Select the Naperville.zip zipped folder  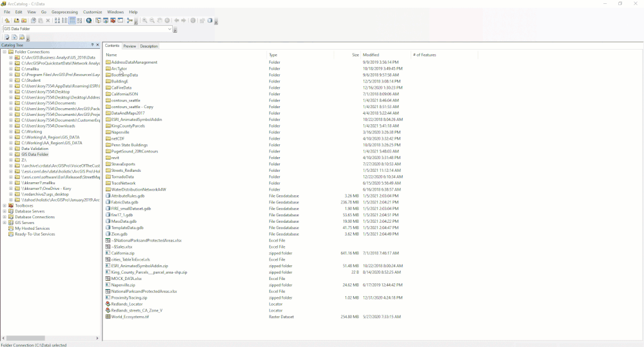(122, 285)
